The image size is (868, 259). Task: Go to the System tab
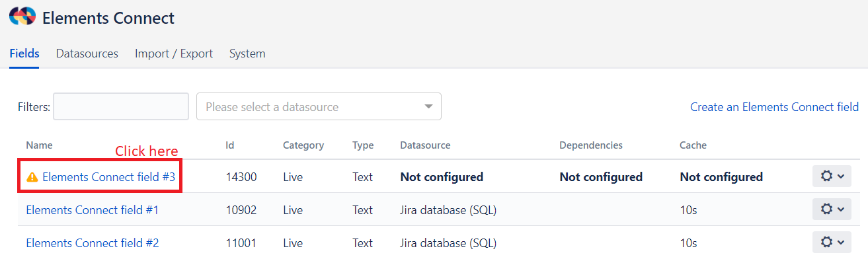pyautogui.click(x=247, y=54)
